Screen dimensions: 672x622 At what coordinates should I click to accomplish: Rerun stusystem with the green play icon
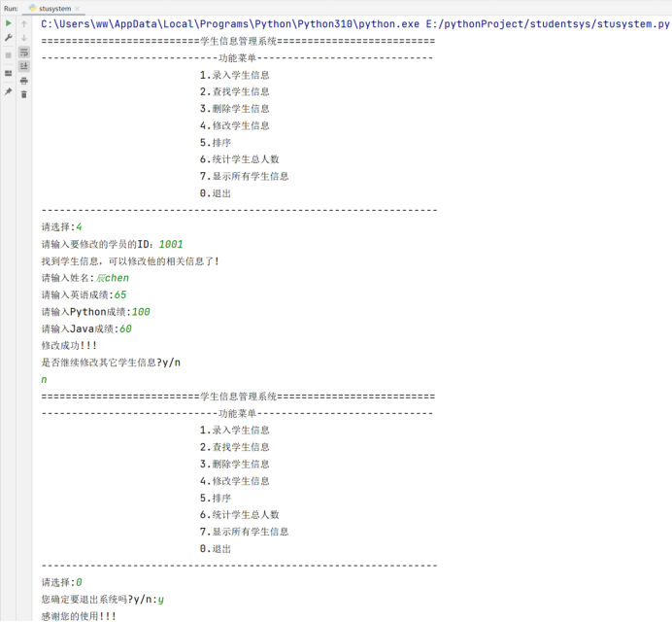click(8, 23)
